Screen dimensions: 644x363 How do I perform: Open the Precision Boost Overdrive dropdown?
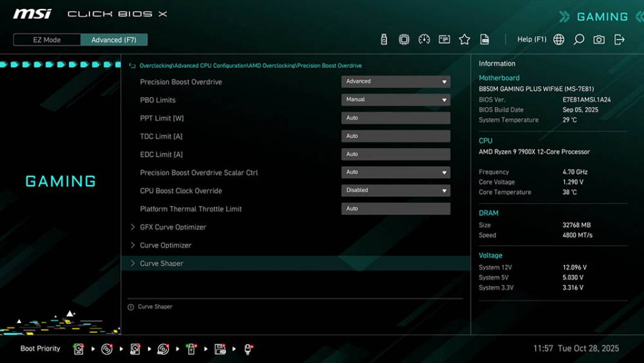(395, 81)
